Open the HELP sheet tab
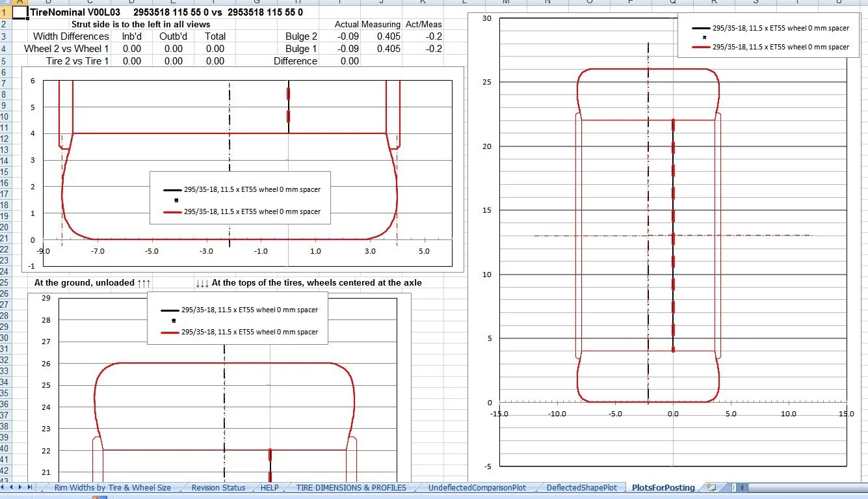Screen dimensions: 868x499 click(269, 487)
